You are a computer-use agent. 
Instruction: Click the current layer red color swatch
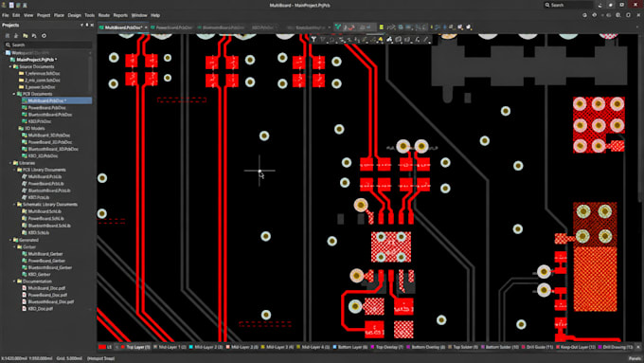point(102,347)
